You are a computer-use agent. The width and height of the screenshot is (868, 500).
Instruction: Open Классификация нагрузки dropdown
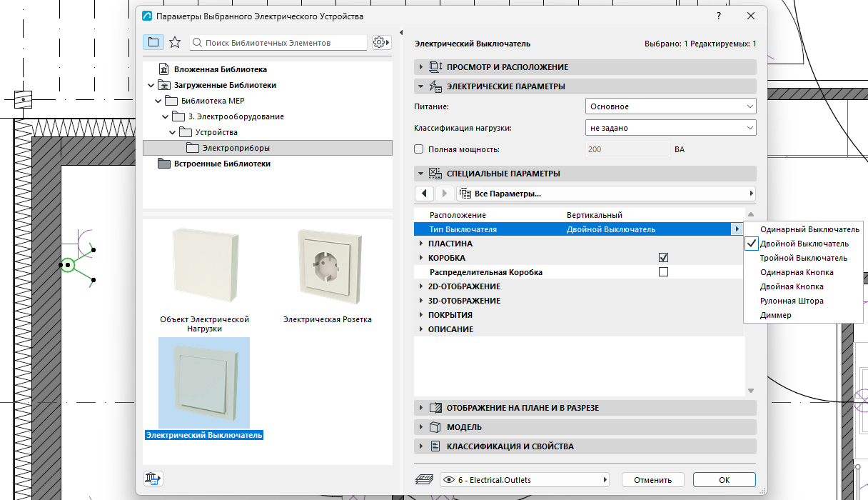(x=670, y=128)
